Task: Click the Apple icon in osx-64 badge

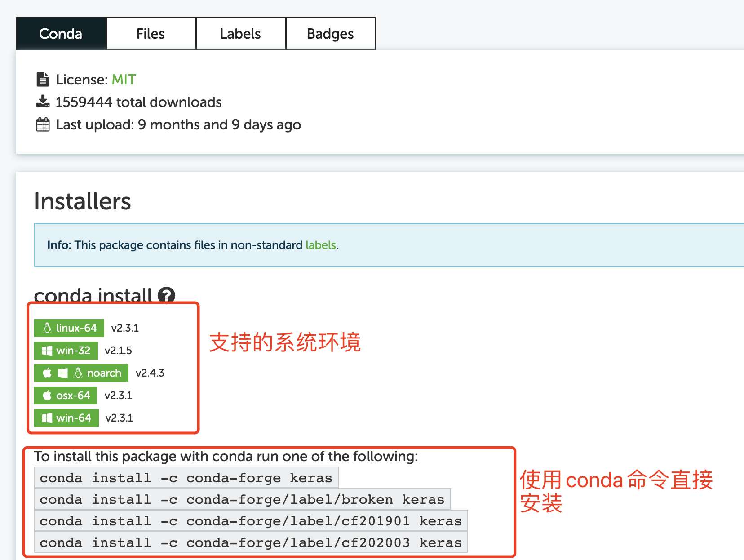Action: [47, 395]
